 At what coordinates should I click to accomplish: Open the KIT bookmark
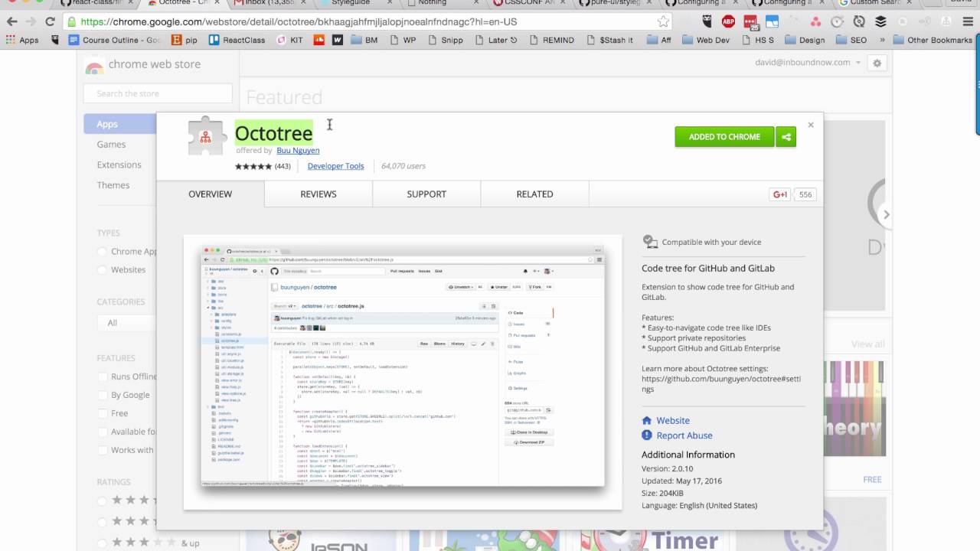[289, 40]
